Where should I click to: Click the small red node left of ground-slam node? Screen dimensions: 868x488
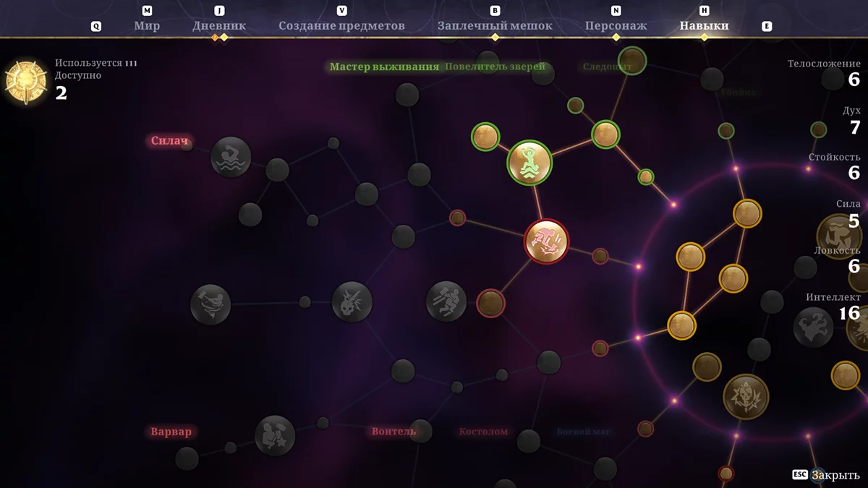pos(457,218)
